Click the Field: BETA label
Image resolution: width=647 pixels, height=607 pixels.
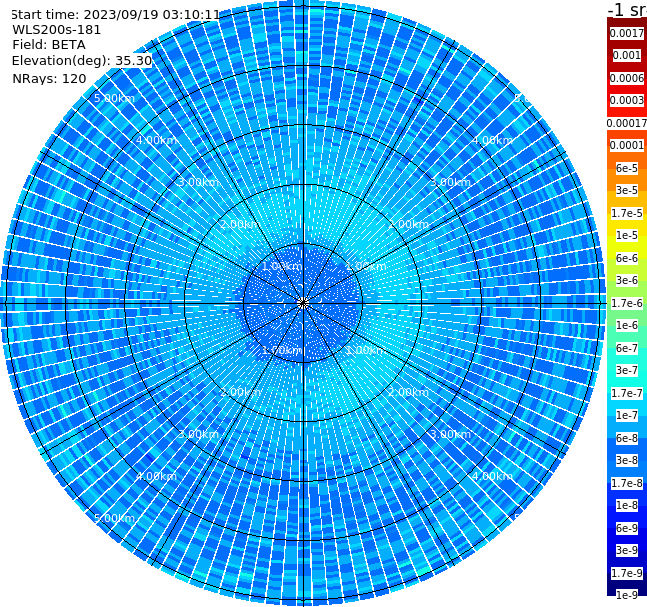pyautogui.click(x=49, y=45)
